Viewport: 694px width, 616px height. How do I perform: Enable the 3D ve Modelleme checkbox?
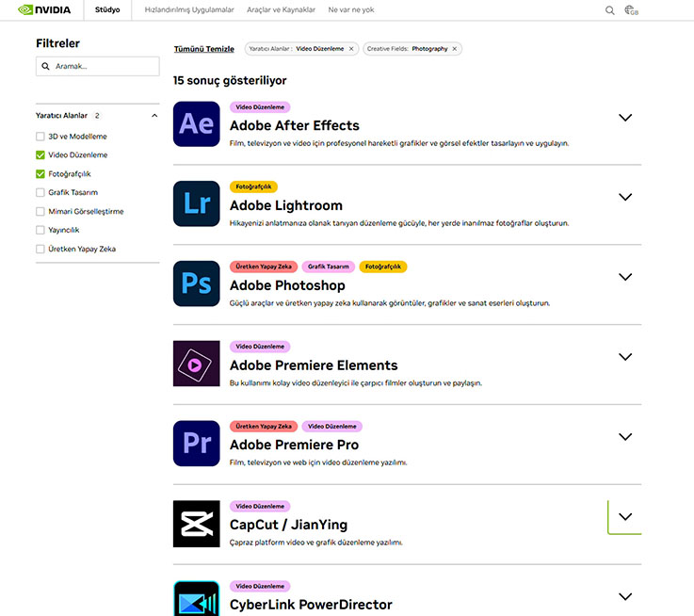(x=40, y=137)
